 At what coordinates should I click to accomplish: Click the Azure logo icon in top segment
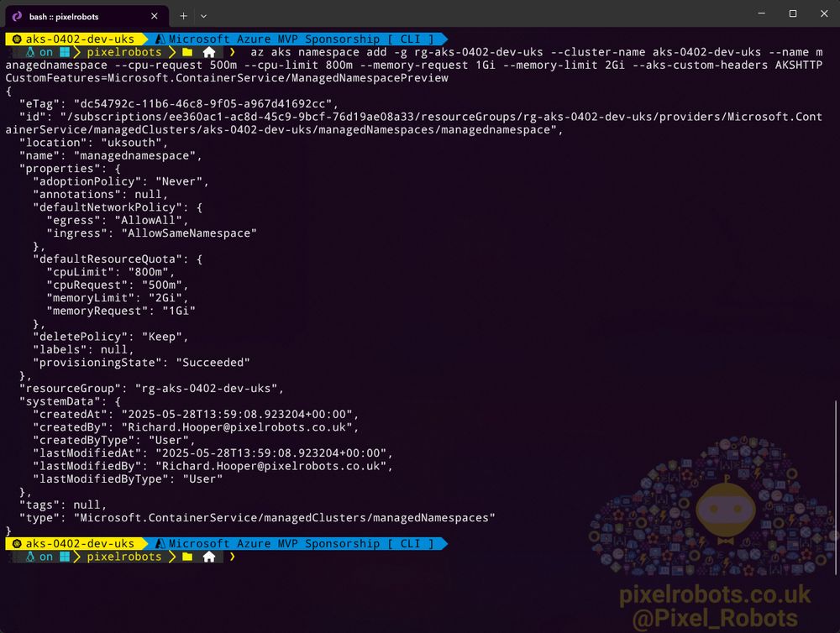160,39
